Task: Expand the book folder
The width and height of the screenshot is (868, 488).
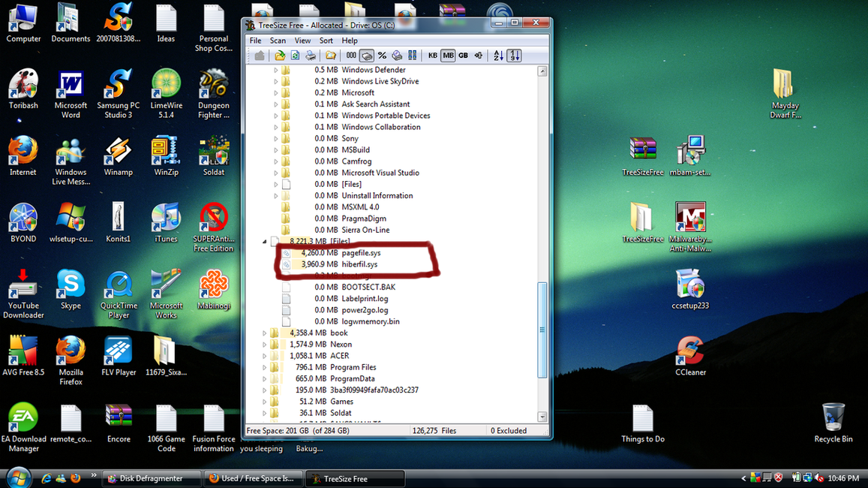Action: 265,333
